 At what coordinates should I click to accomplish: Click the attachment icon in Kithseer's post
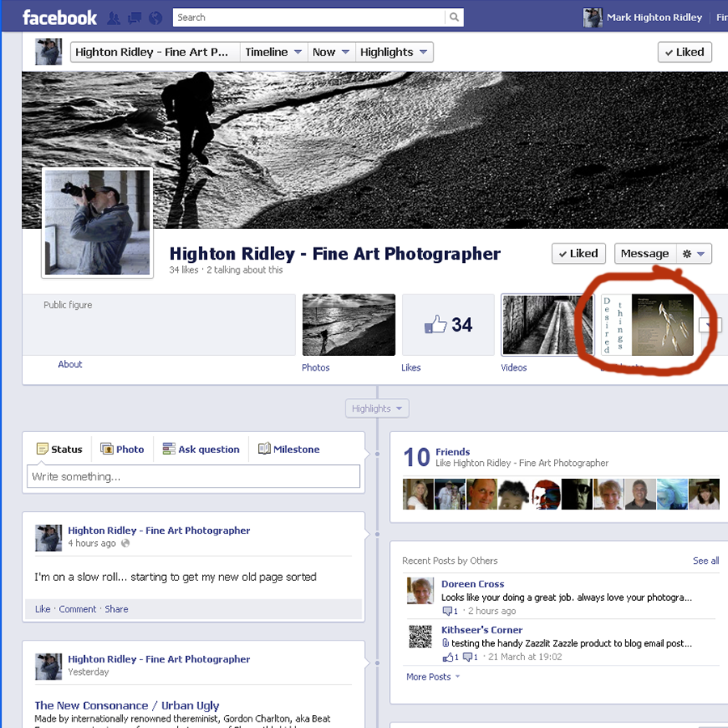coord(446,643)
